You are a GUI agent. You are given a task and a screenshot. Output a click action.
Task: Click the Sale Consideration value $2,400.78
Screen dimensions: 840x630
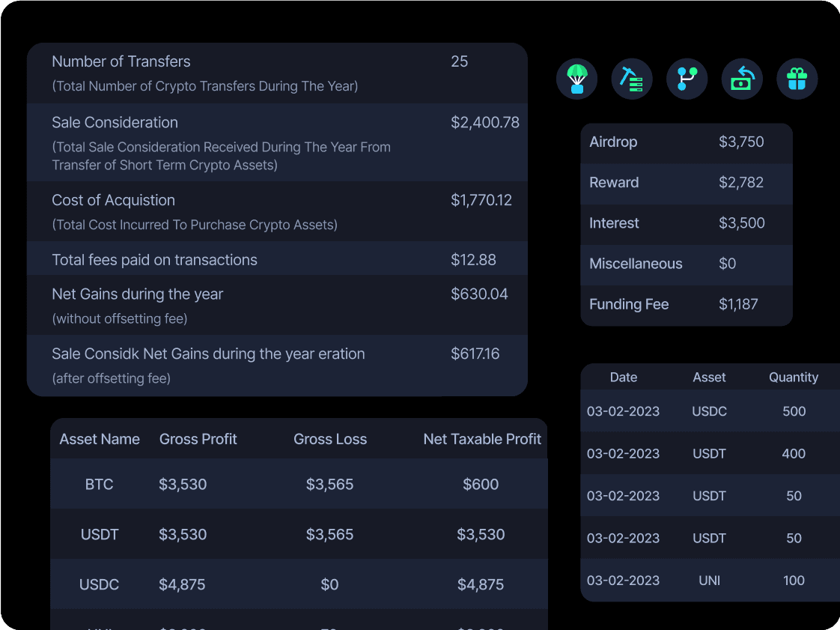tap(485, 122)
